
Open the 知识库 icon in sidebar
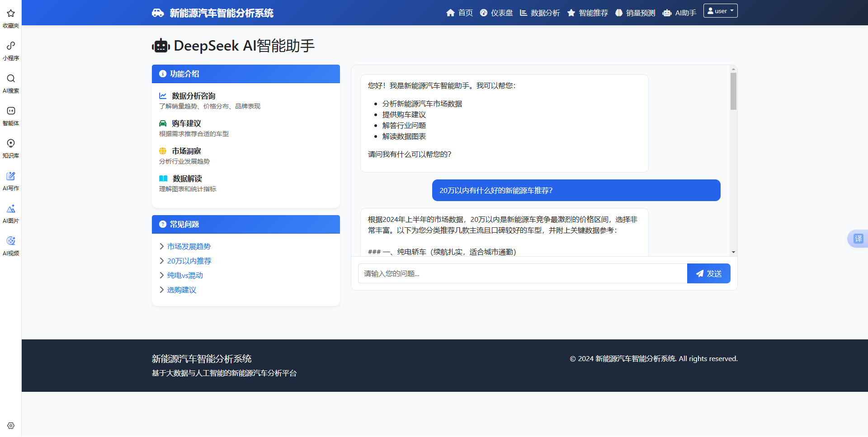tap(11, 143)
